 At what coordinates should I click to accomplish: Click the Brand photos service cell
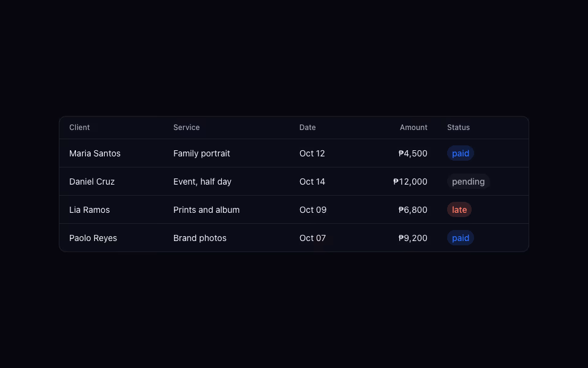200,238
